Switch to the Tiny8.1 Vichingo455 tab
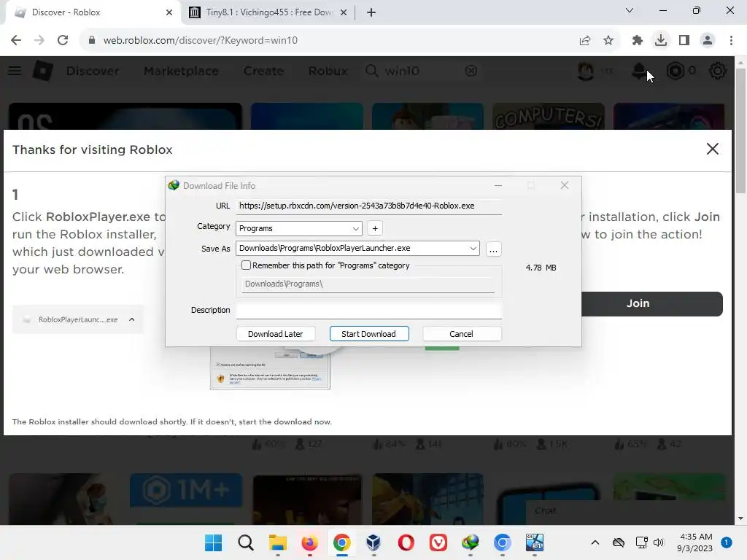Image resolution: width=747 pixels, height=560 pixels. (x=268, y=12)
